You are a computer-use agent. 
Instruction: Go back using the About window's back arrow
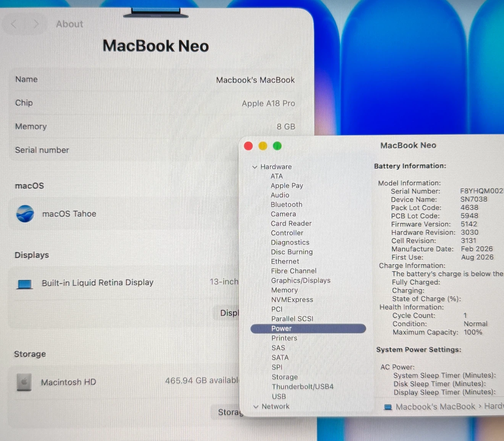(14, 24)
